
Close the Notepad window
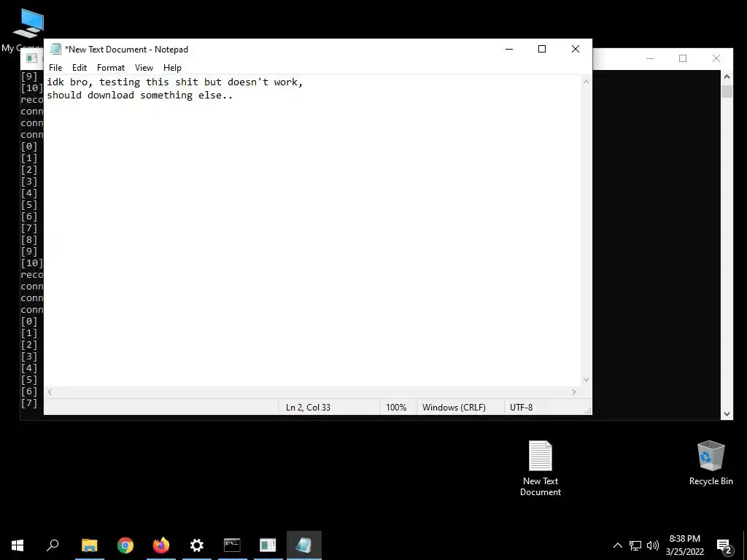tap(575, 49)
